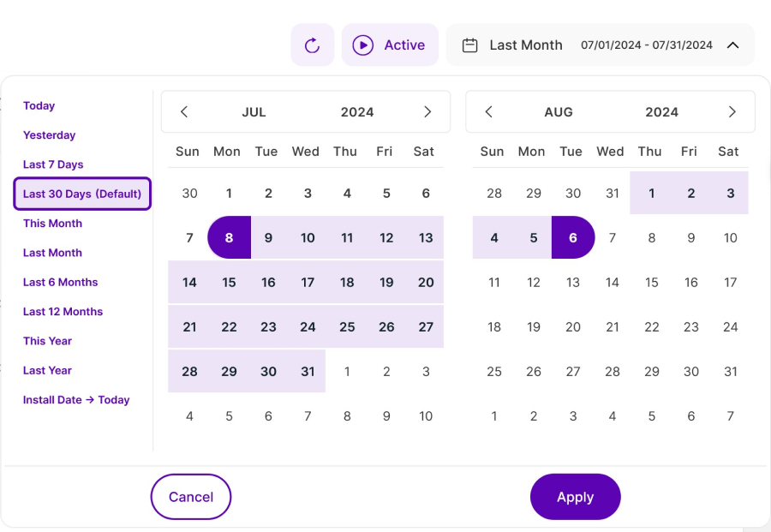The image size is (771, 532).
Task: Go to previous month on July calendar
Action: (x=184, y=112)
